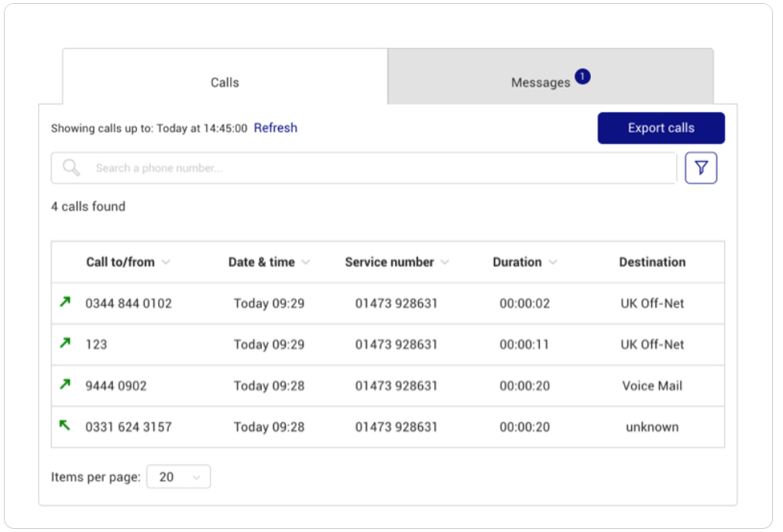783x532 pixels.
Task: Select the number 0331 624 3157
Action: point(129,427)
